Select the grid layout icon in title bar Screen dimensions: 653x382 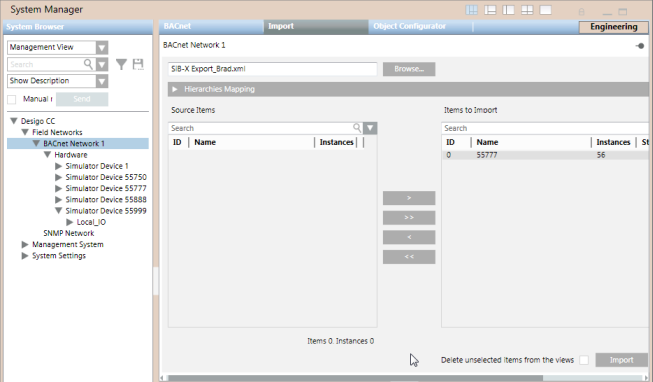click(x=472, y=10)
